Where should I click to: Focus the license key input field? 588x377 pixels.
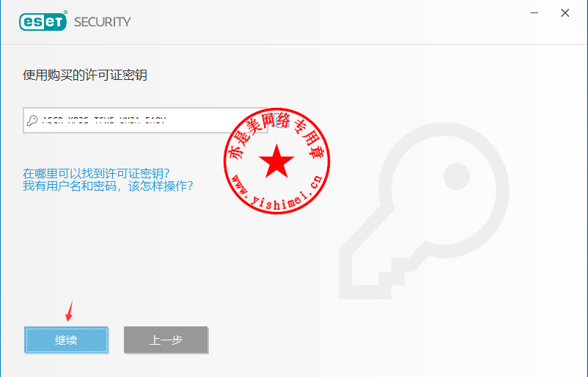(x=145, y=120)
